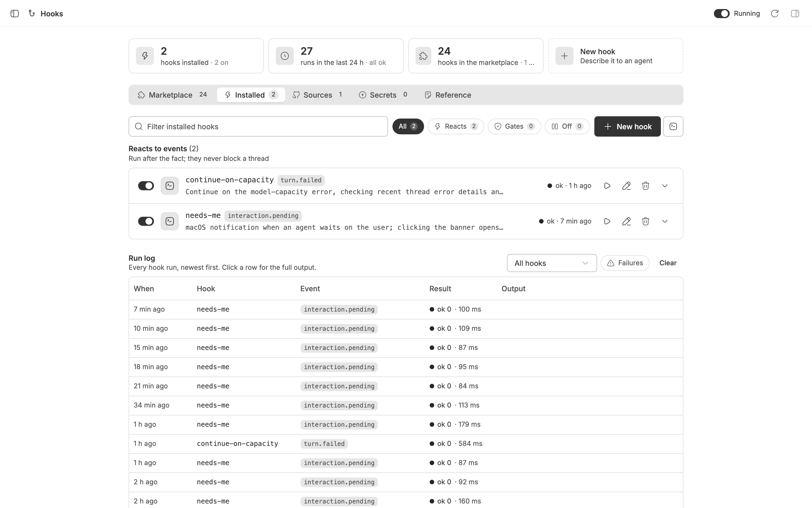812x508 pixels.
Task: Toggle the Failures filter in run log
Action: [x=625, y=263]
